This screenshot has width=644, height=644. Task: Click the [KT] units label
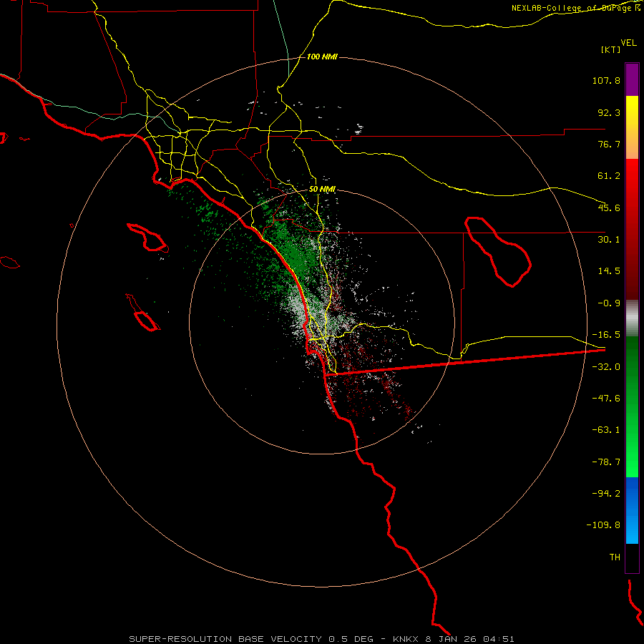(x=611, y=49)
